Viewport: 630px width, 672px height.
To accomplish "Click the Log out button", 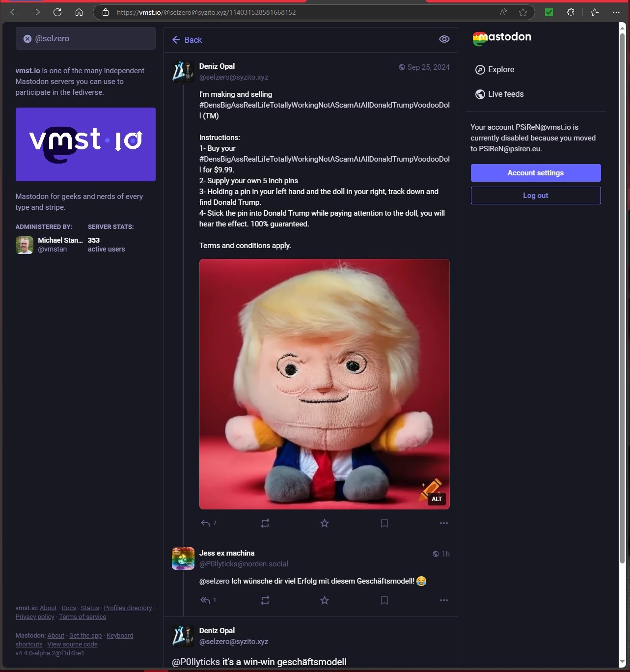I will (x=536, y=196).
